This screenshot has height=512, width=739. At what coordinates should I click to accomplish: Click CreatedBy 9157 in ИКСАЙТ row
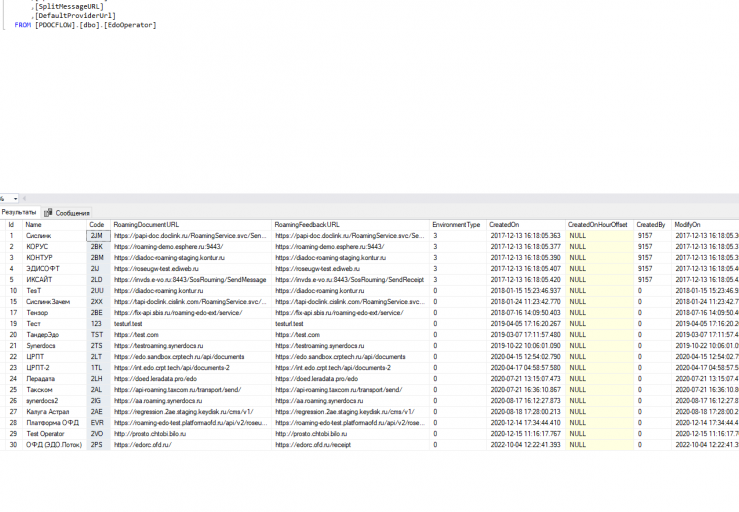[x=652, y=280]
